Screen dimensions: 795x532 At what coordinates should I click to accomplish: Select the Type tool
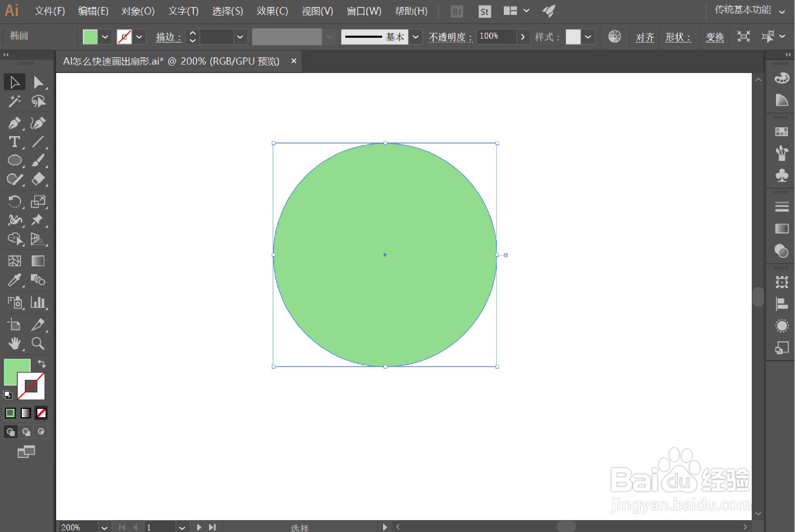coord(14,142)
